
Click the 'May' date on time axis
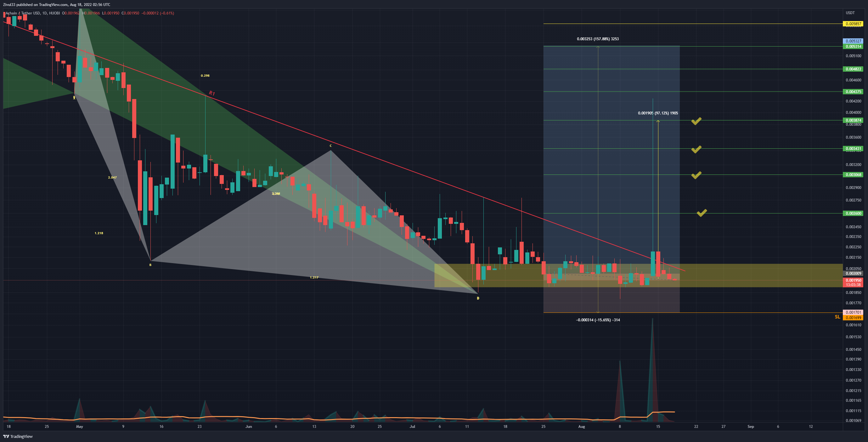(x=80, y=427)
